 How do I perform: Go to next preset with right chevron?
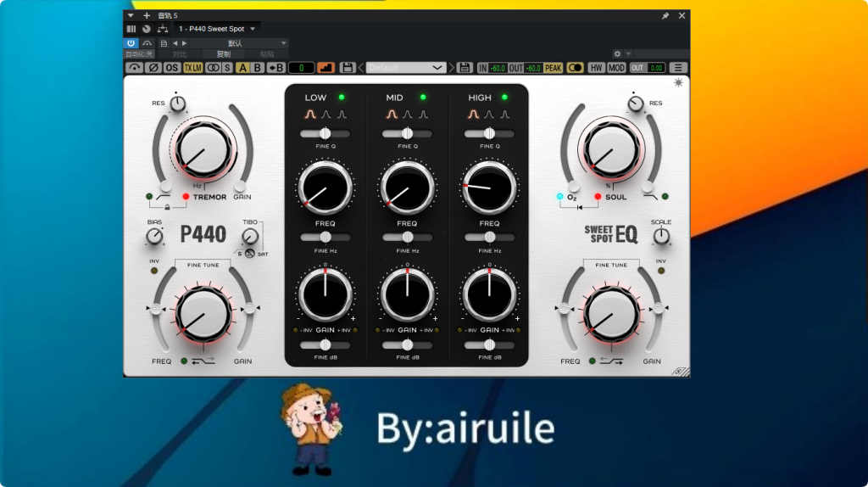[x=451, y=68]
